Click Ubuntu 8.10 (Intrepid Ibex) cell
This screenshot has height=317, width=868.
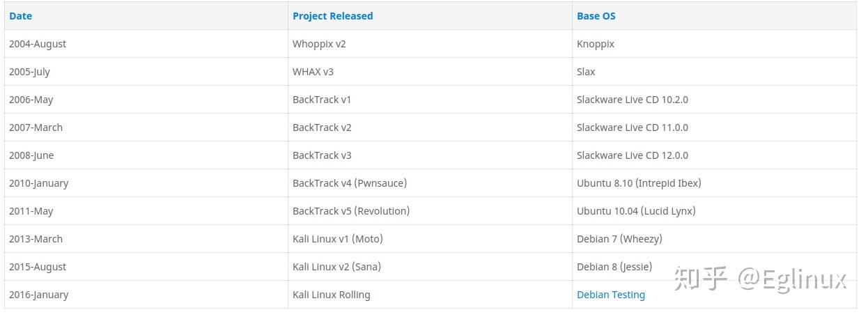[639, 183]
